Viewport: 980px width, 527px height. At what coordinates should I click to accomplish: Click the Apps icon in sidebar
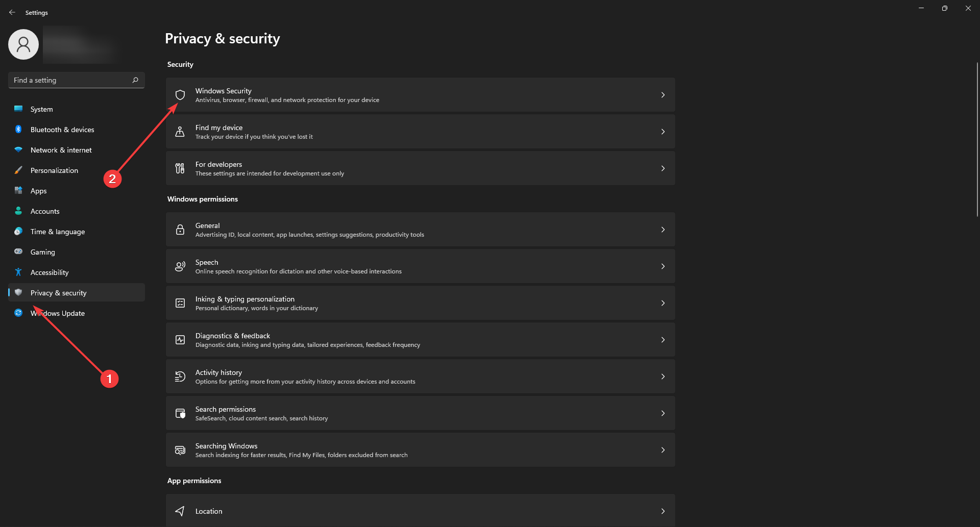click(18, 190)
